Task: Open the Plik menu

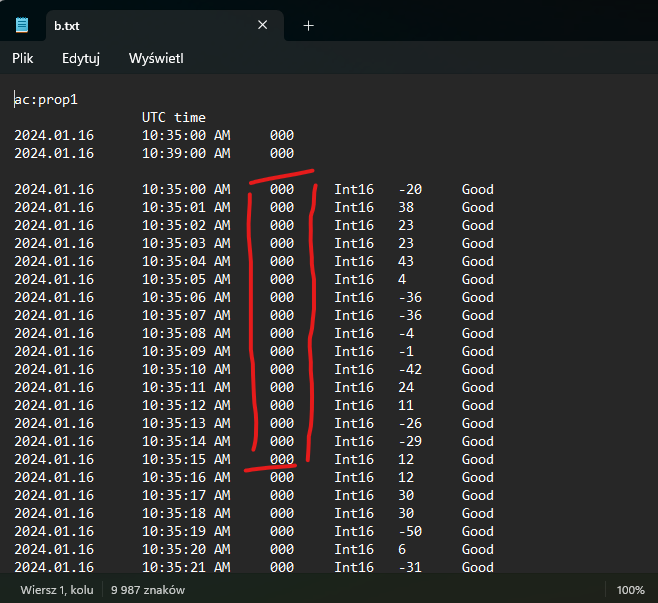Action: click(x=23, y=59)
